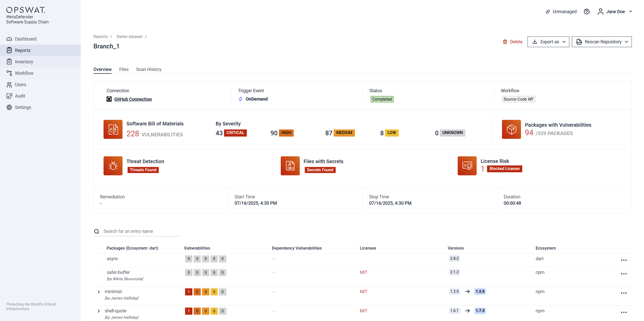Click the Blocked License badge
The width and height of the screenshot is (644, 321).
(x=504, y=169)
